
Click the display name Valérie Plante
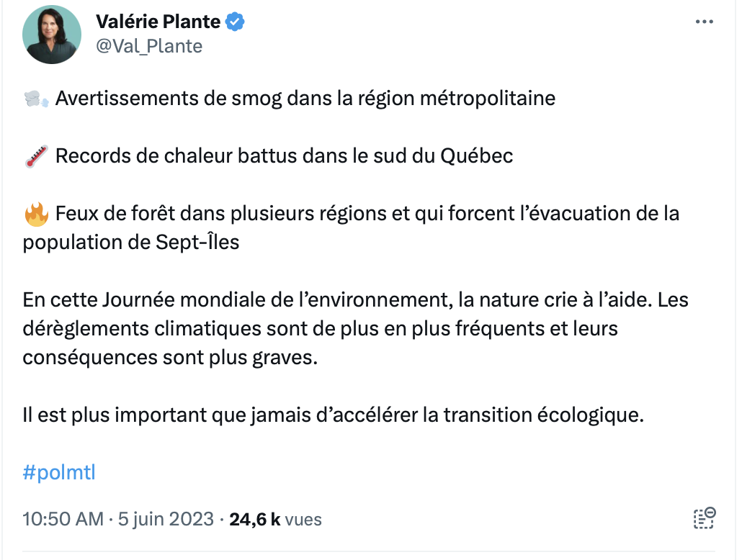(158, 22)
